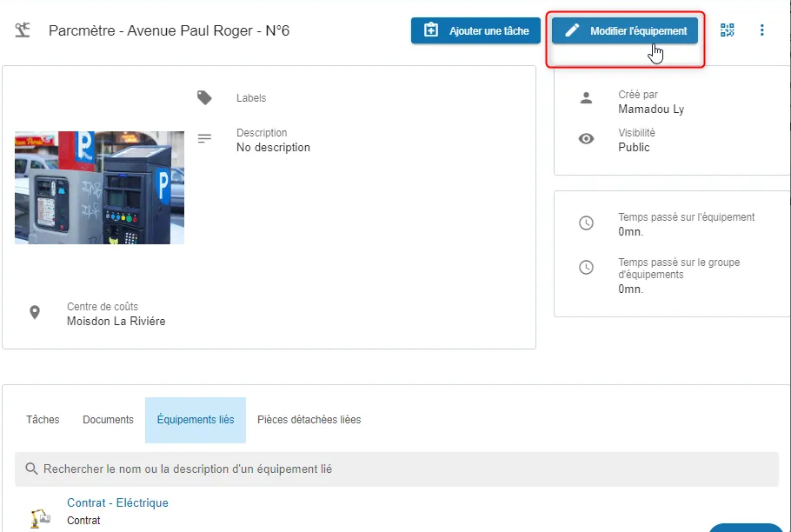Click the Labels tag icon
791x532 pixels.
(x=204, y=98)
